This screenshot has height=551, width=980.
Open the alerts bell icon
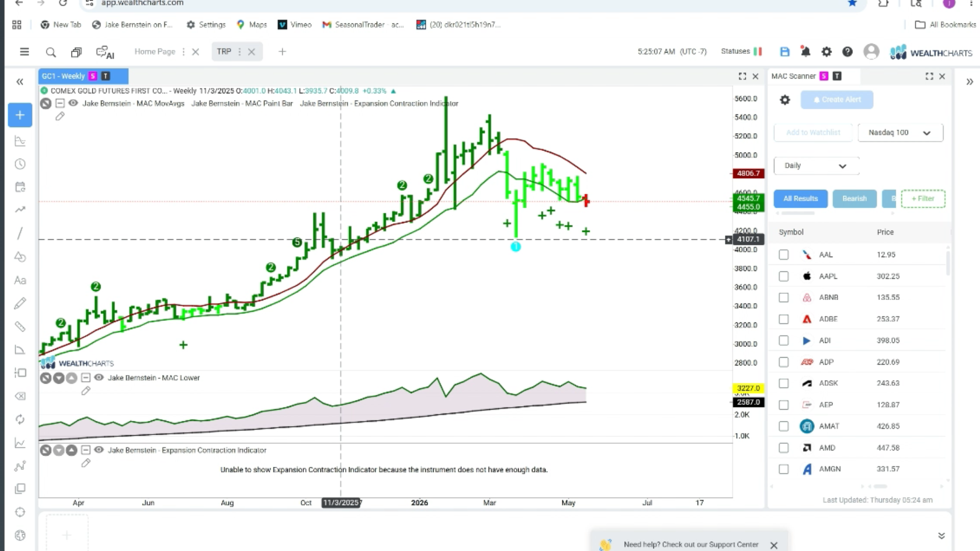pyautogui.click(x=805, y=52)
